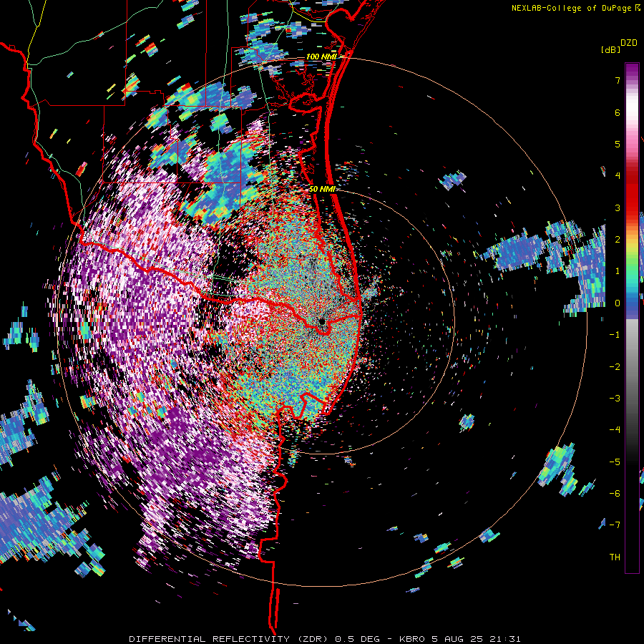Click the DIFFERENTIAL REFLECTIVITY (ZDR) caption text
This screenshot has width=644, height=644.
(x=230, y=639)
